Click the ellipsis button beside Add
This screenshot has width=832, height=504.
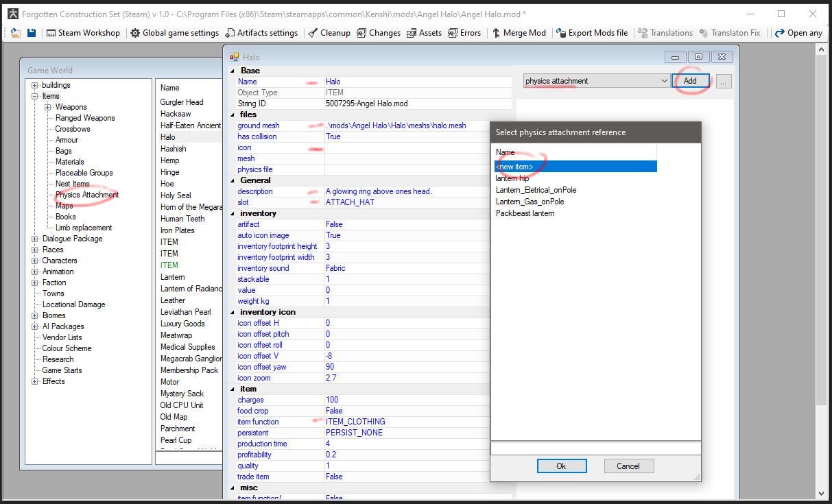(724, 81)
